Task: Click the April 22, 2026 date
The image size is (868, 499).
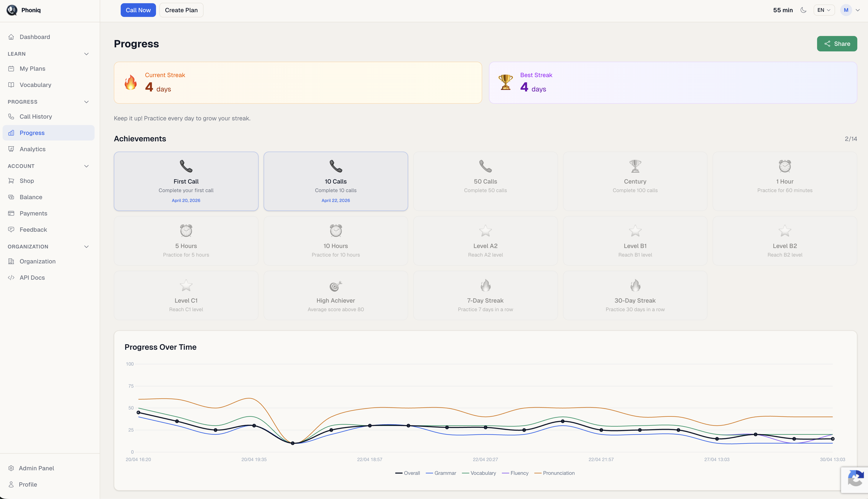Action: [336, 200]
